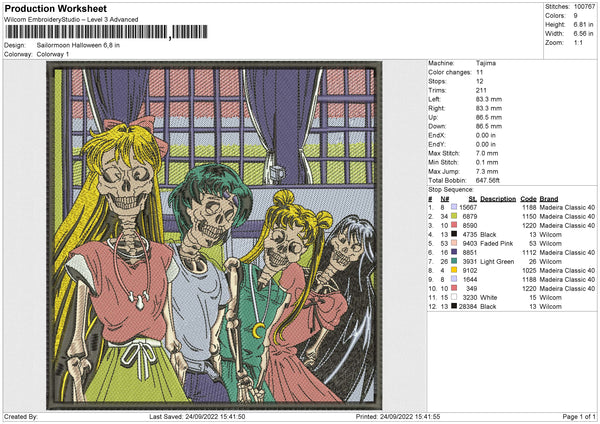Screen dimensions: 600x424
Task: Select the 'Printed: 24/09/2022 15:41:55' footer text
Action: click(x=398, y=416)
